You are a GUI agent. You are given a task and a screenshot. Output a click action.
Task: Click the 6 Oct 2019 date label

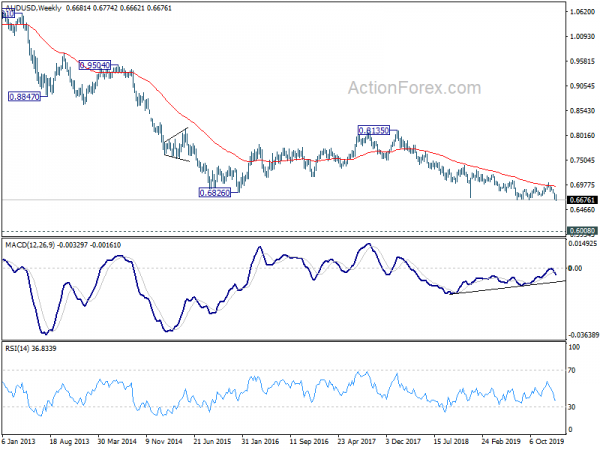click(x=546, y=441)
